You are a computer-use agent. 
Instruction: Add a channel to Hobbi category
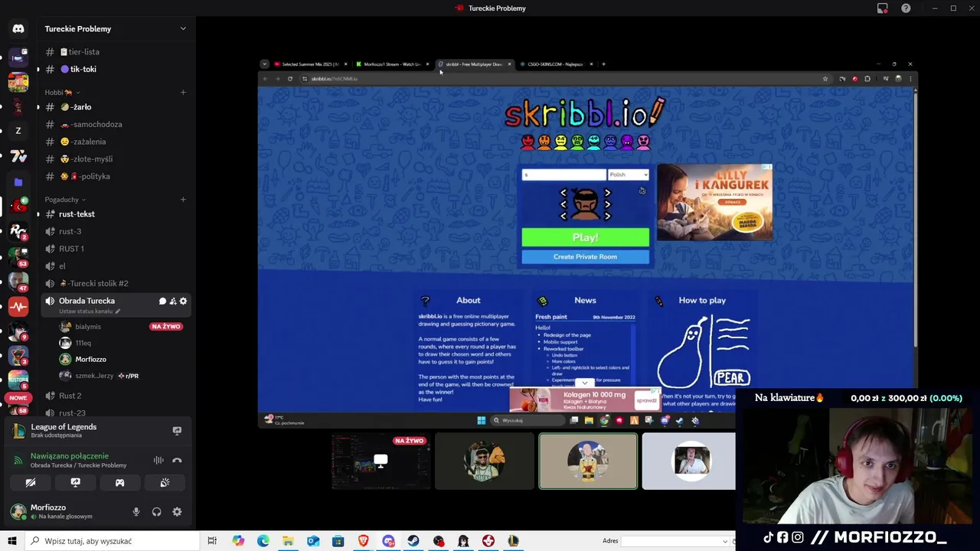click(183, 93)
